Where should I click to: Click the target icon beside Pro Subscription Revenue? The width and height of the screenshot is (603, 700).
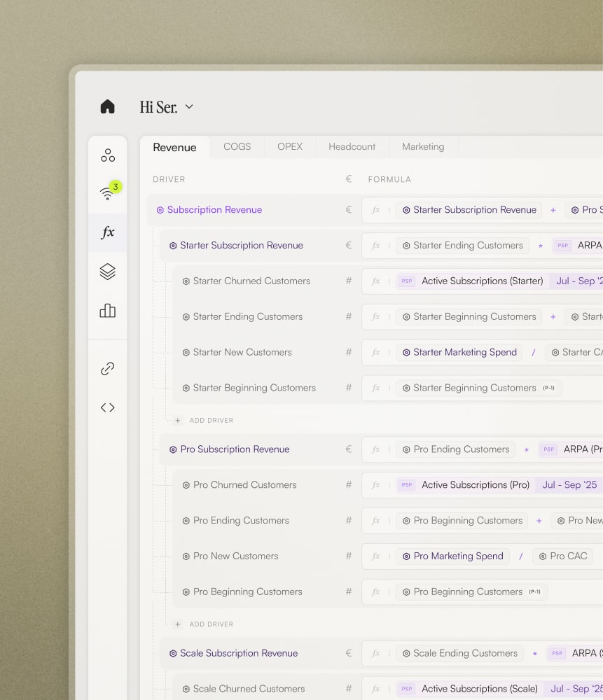click(173, 449)
